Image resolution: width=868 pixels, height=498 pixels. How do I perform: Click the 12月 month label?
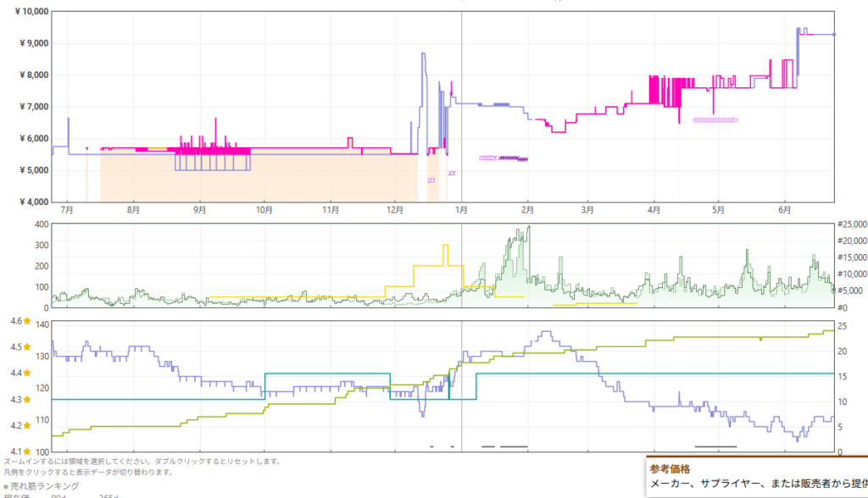395,210
